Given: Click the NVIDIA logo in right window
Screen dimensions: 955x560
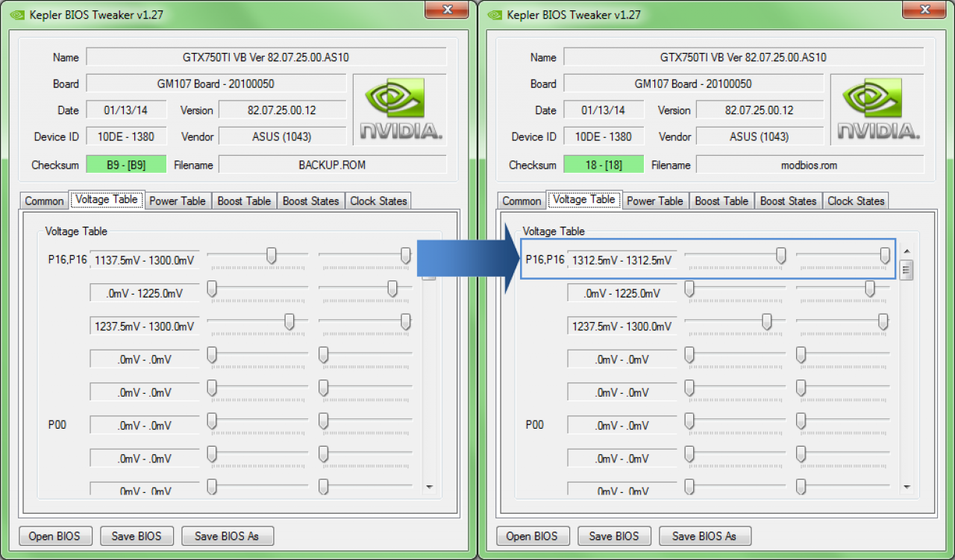Looking at the screenshot, I should [x=877, y=110].
